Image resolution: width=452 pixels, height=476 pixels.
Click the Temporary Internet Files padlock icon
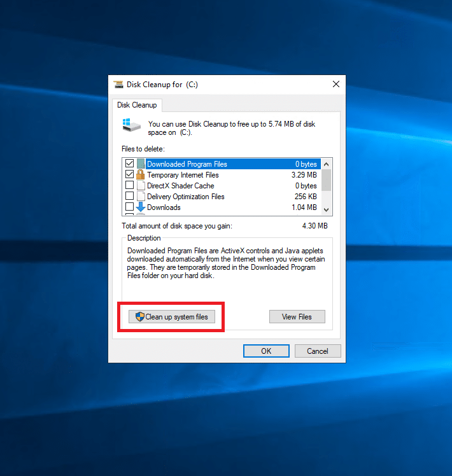141,175
